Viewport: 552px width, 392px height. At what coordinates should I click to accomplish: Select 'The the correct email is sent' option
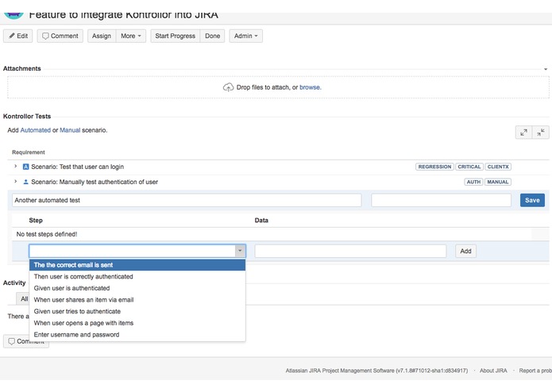tap(137, 265)
